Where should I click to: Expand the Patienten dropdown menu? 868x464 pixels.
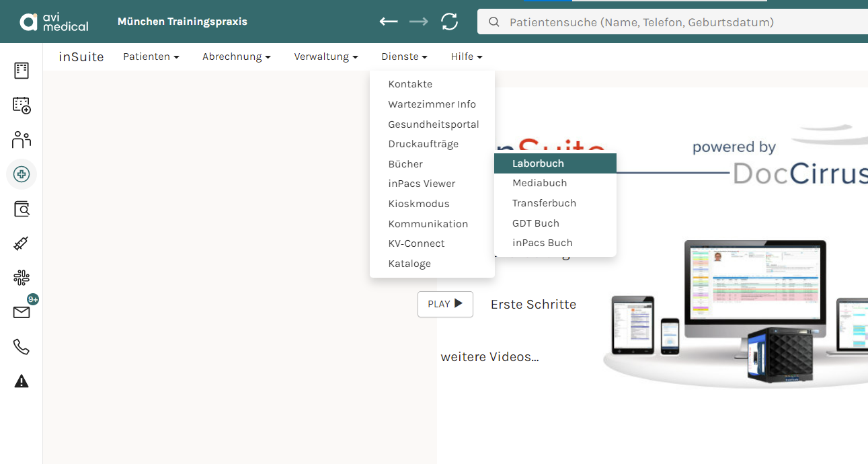point(151,56)
